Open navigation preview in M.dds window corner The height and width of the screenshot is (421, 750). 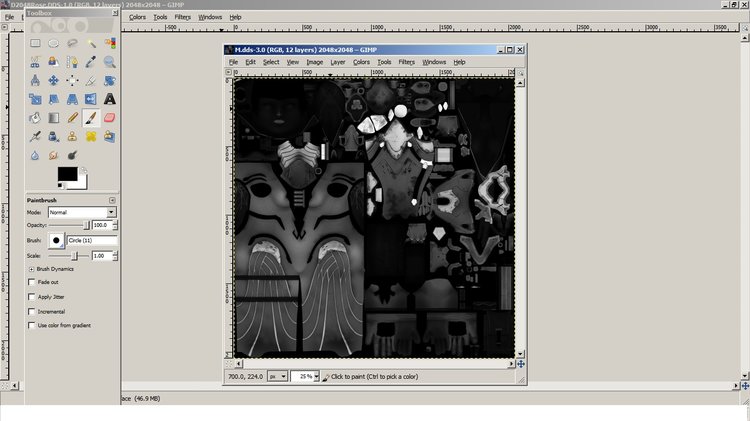click(x=521, y=364)
